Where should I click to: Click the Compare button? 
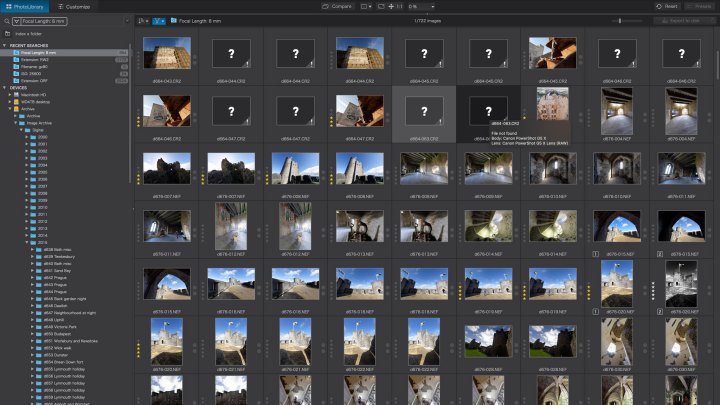(337, 6)
